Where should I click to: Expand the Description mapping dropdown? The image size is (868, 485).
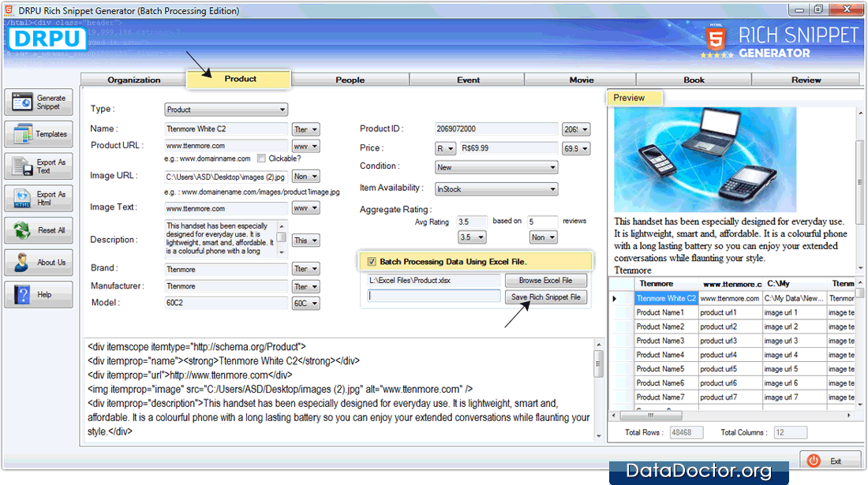305,241
